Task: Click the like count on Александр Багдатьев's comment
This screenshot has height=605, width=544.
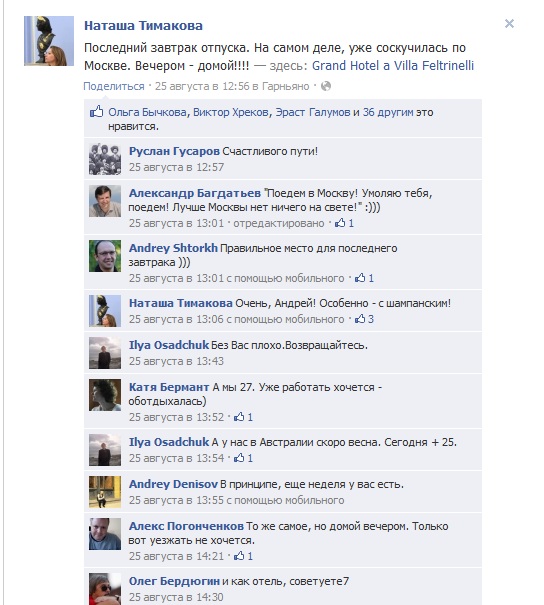Action: click(x=351, y=223)
